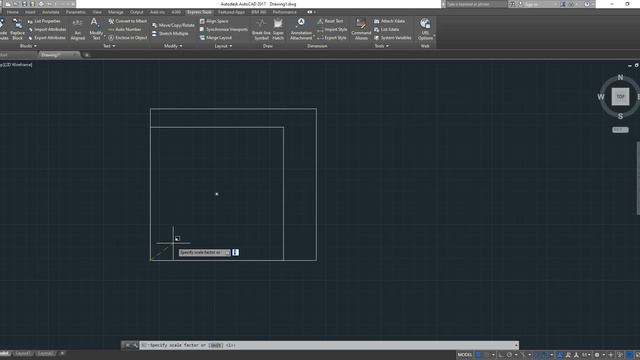Select the Drawing1 file tab

point(58,55)
